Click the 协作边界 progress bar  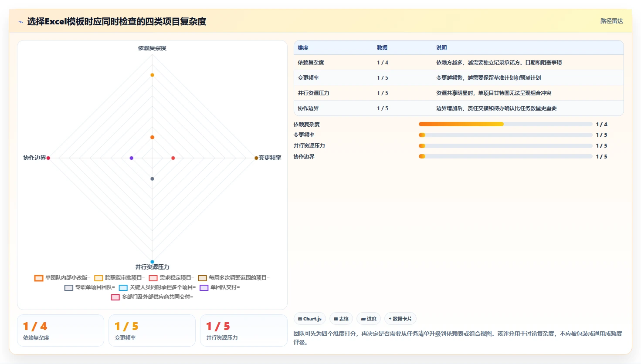coord(505,156)
